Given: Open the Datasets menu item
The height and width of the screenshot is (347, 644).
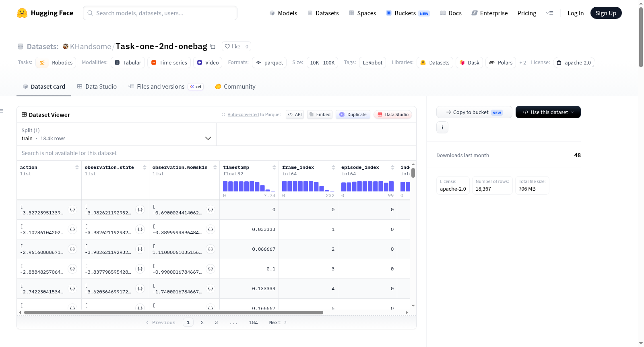Looking at the screenshot, I should point(323,13).
